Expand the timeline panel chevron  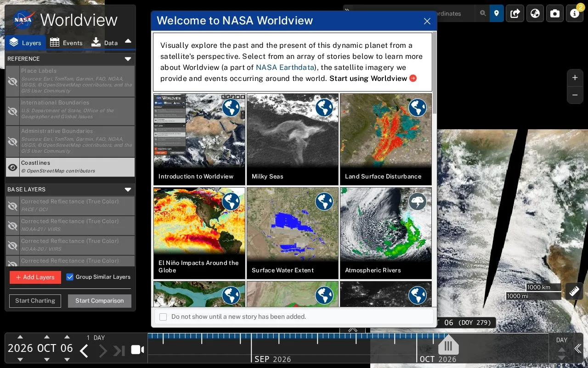(352, 329)
